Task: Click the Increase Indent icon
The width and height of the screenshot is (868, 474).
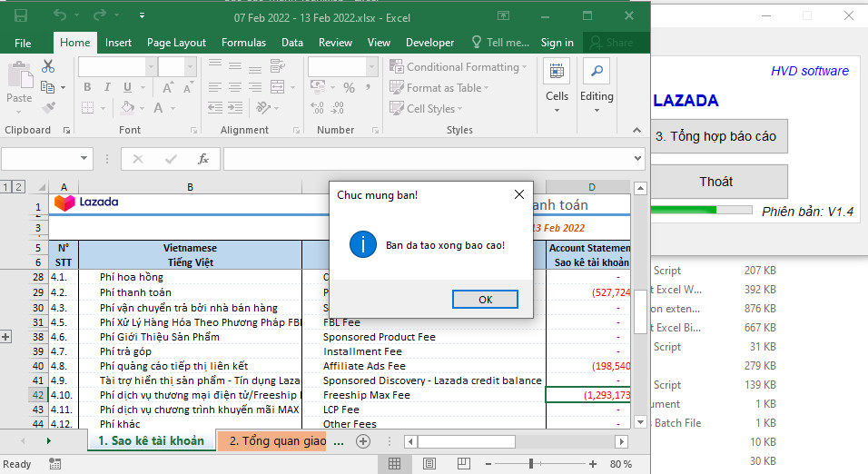Action: [235, 107]
